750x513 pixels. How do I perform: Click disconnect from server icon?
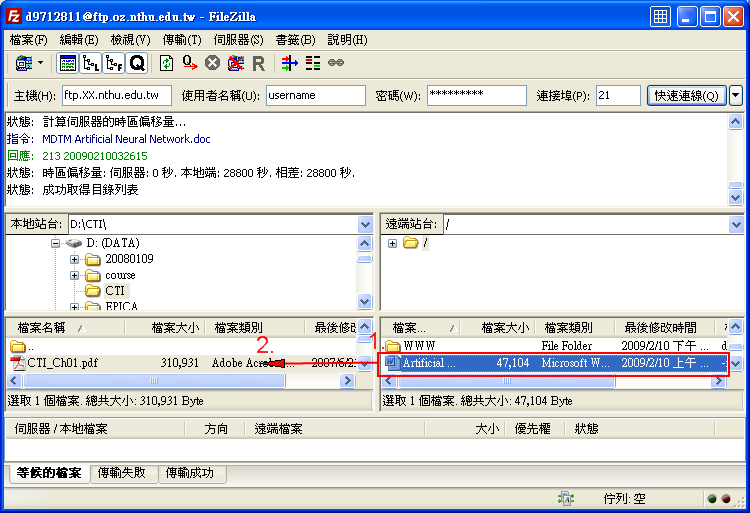click(x=235, y=63)
